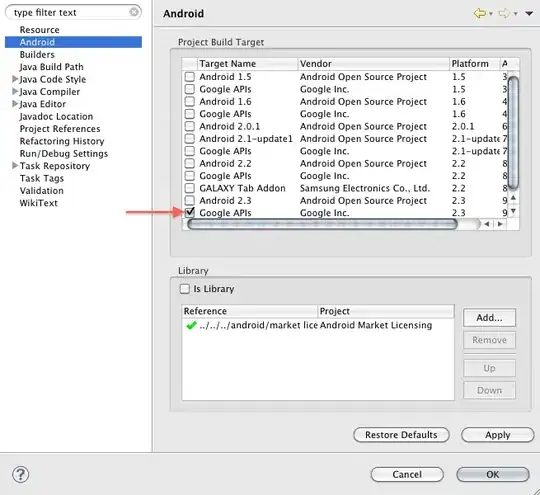Check the Android 2.0.1 target checkbox

pyautogui.click(x=189, y=126)
